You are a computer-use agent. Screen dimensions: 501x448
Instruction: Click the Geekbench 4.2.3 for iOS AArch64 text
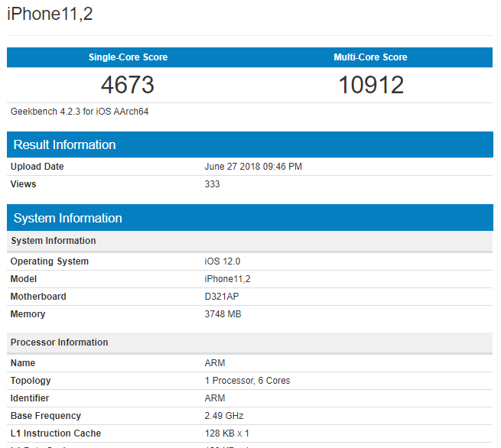pos(80,112)
